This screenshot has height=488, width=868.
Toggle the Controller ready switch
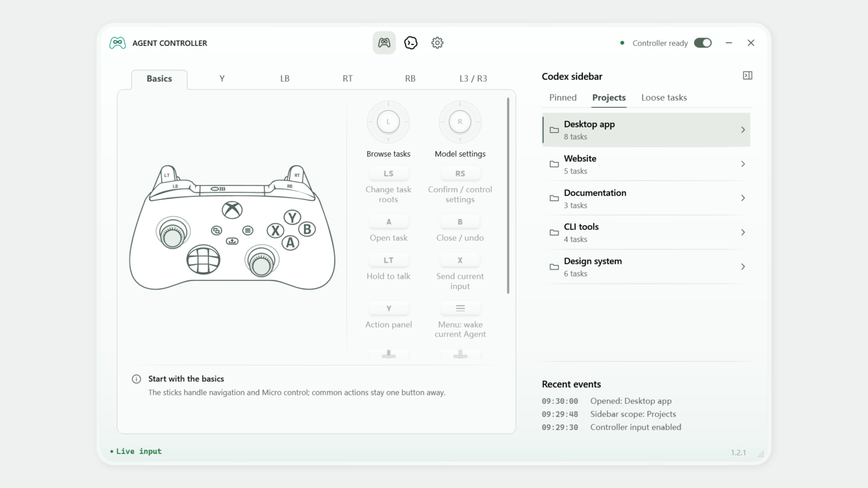tap(703, 43)
